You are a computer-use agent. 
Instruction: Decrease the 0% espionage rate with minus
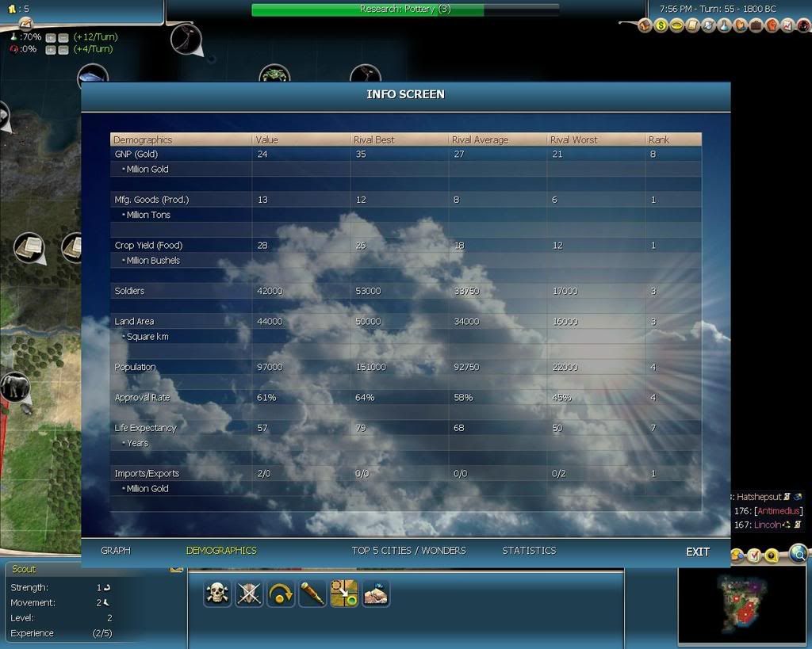click(x=63, y=50)
